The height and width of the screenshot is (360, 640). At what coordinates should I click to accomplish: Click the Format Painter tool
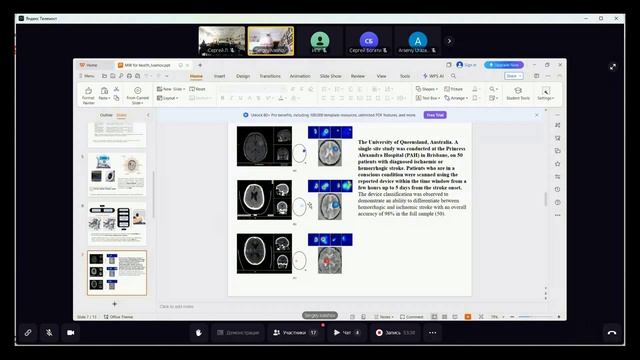click(x=88, y=95)
